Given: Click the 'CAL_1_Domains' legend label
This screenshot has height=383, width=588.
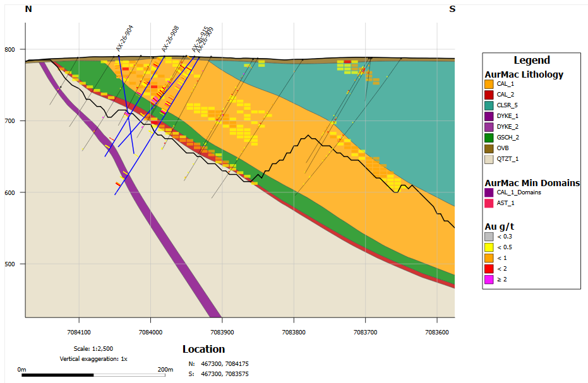Looking at the screenshot, I should coord(519,192).
